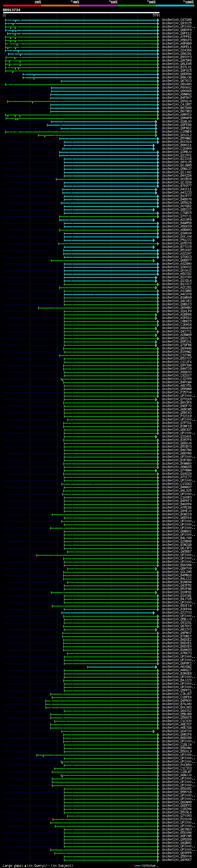197x868 pixels.
Task: Click the hit label UniRef100_C1C430
Action: pyautogui.click(x=177, y=721)
